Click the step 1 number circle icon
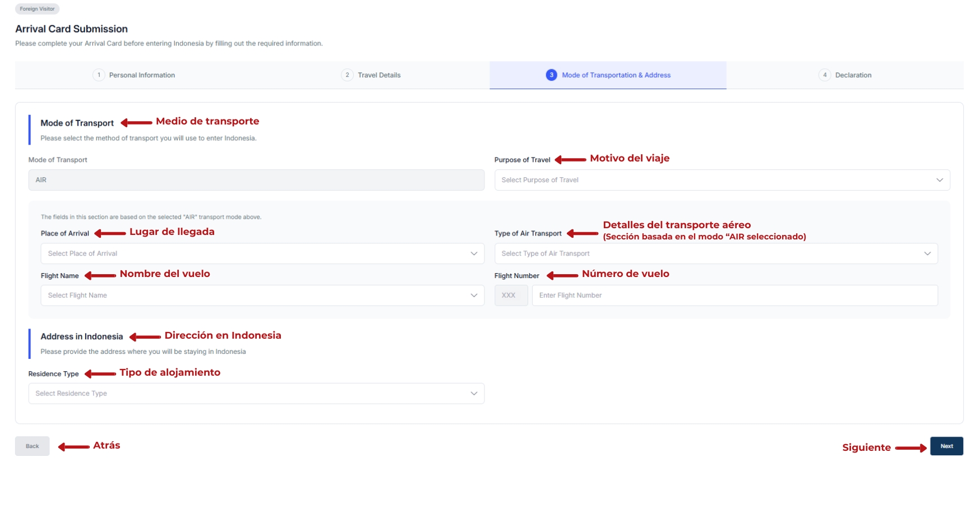The width and height of the screenshot is (980, 508). [99, 75]
